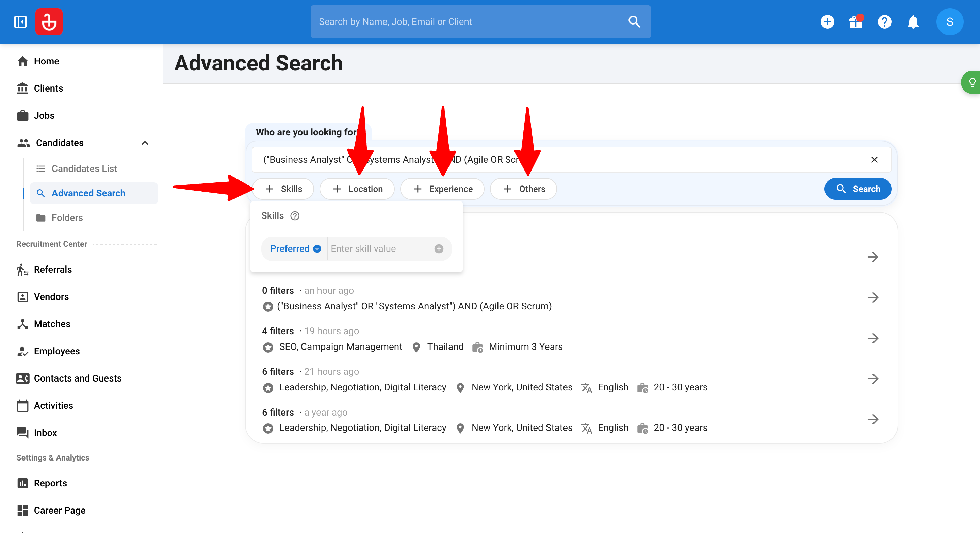
Task: Open the gift rewards icon
Action: [x=856, y=22]
